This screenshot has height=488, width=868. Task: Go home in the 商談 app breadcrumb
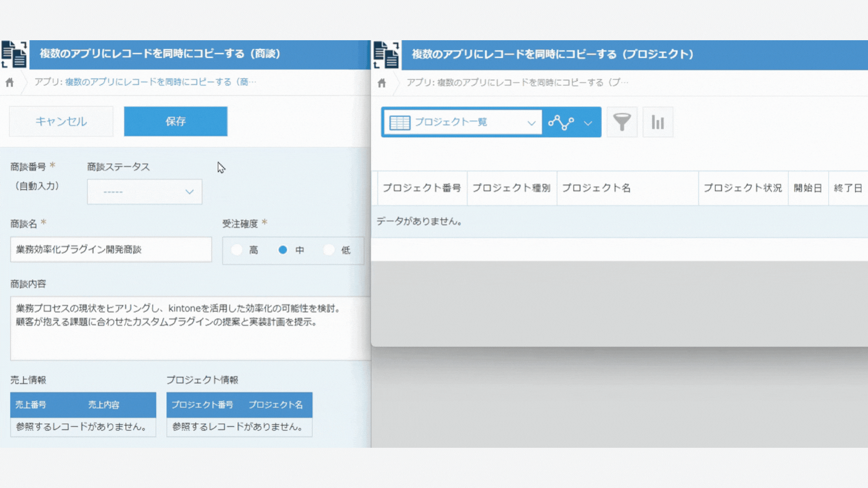pyautogui.click(x=9, y=82)
